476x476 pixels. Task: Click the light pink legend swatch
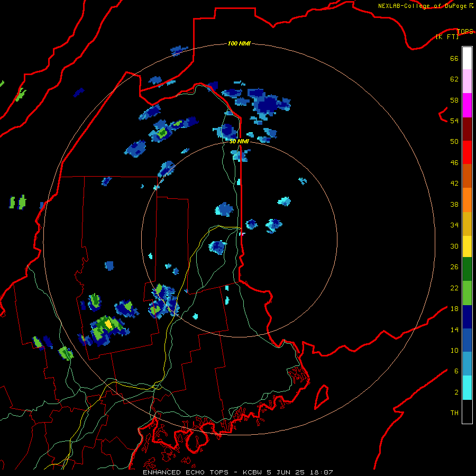(467, 81)
